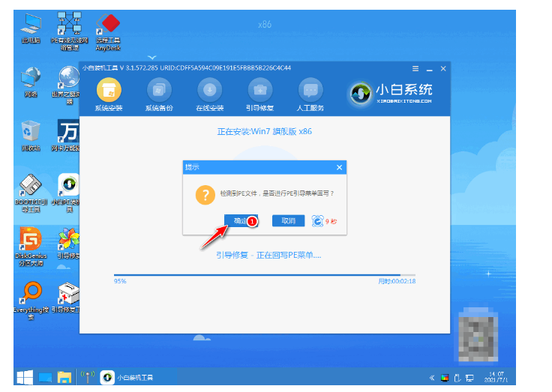This screenshot has height=392, width=552.
Task: Open File Explorer from the taskbar
Action: coord(64,376)
